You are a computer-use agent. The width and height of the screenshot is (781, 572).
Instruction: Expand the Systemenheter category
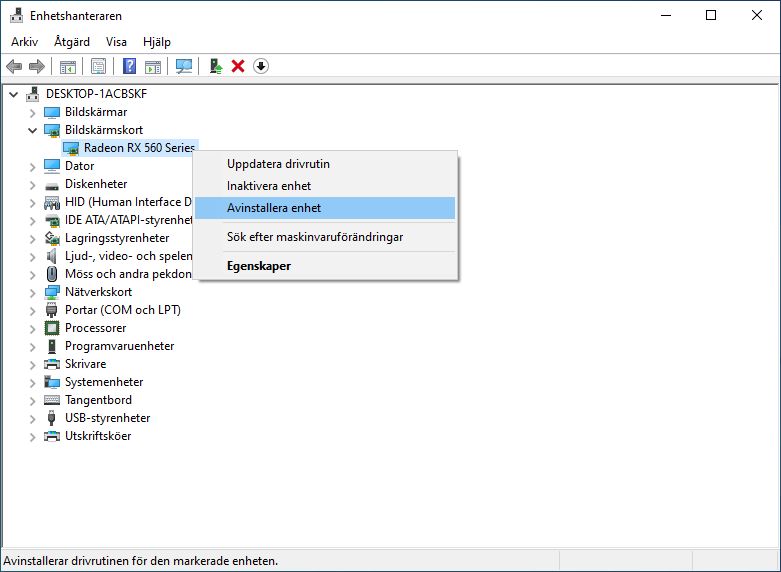(32, 383)
